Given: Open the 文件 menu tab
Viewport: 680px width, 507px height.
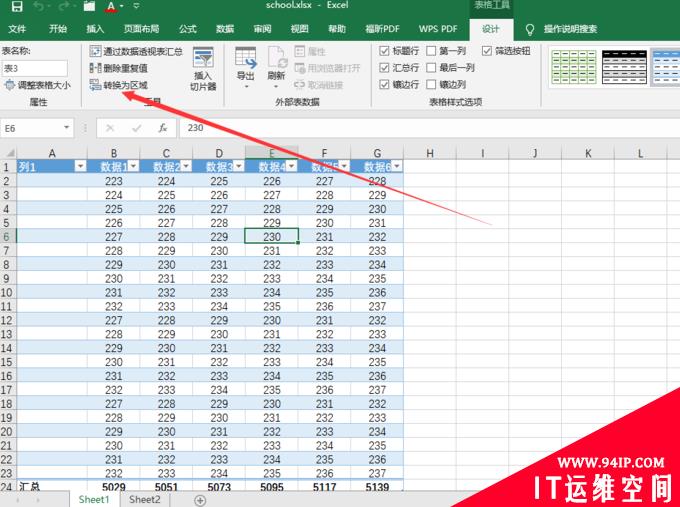Looking at the screenshot, I should click(x=17, y=29).
